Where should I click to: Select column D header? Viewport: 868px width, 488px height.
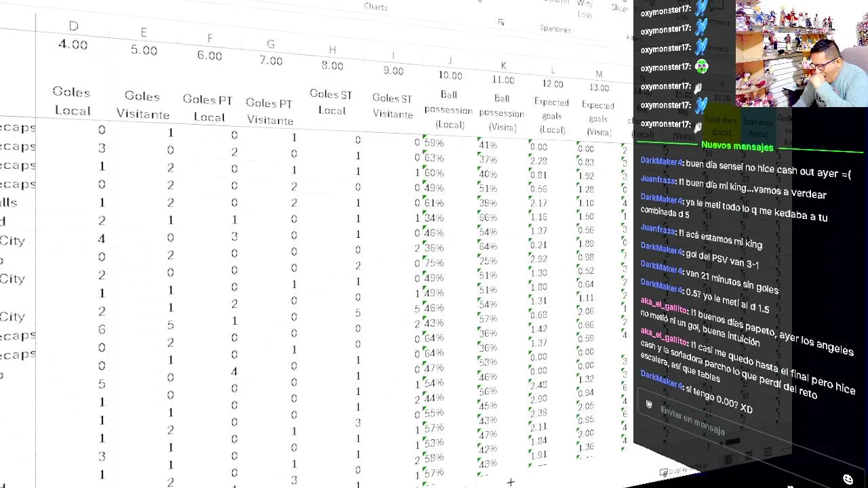point(73,26)
